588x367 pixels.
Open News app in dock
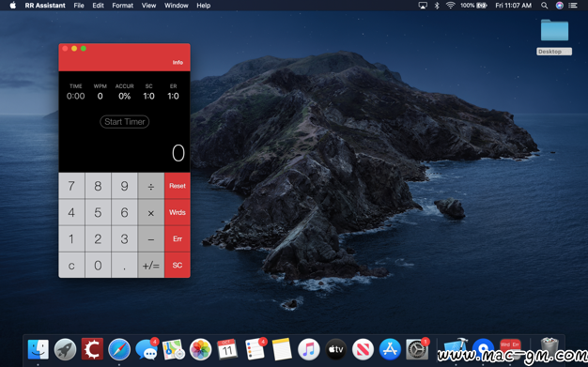(x=363, y=349)
